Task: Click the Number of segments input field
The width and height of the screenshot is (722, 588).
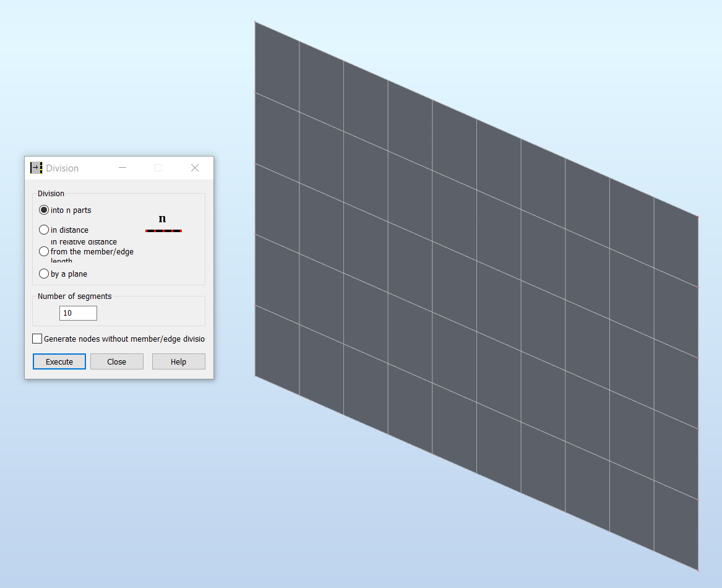Action: pos(77,313)
